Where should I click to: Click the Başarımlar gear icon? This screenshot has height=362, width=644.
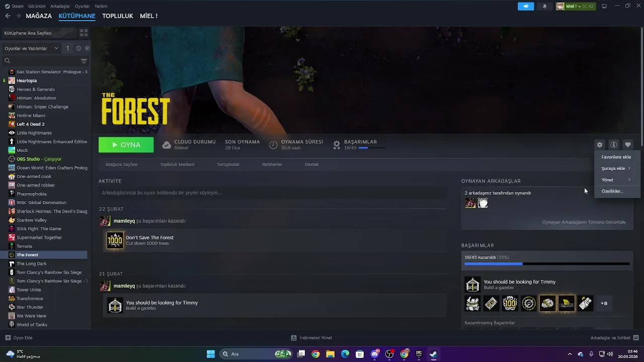337,145
